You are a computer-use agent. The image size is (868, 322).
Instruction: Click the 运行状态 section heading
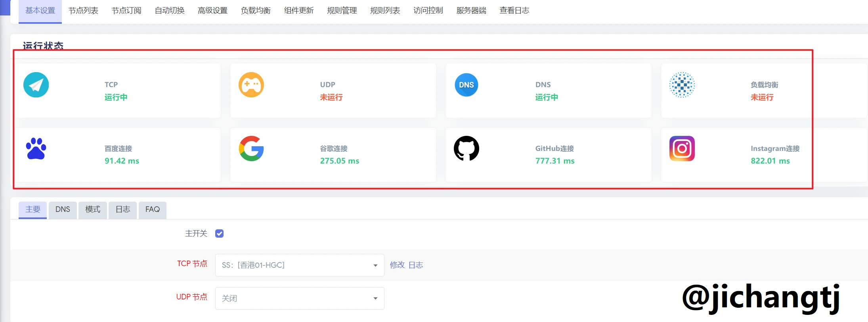tap(43, 46)
